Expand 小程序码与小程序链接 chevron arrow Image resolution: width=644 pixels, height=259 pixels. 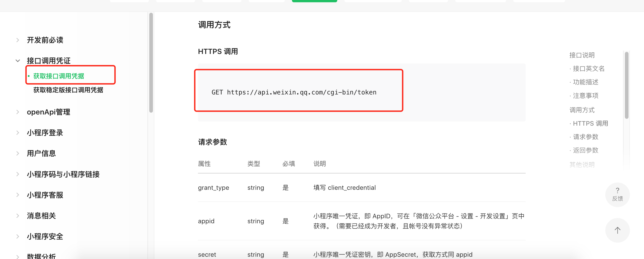[18, 174]
